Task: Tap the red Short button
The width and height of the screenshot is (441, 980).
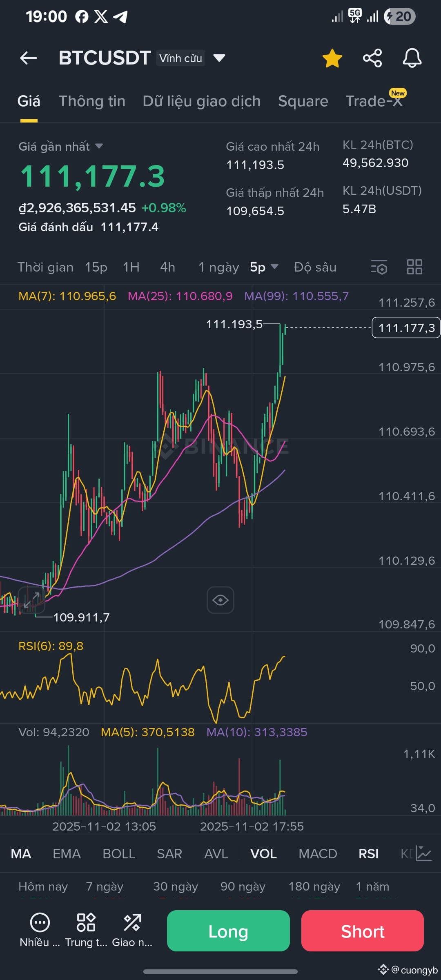Action: pyautogui.click(x=363, y=931)
